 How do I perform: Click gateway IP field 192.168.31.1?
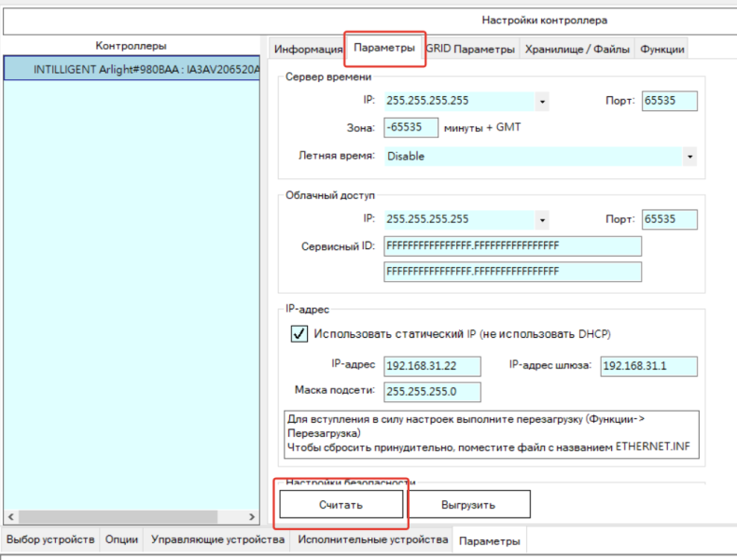(648, 366)
